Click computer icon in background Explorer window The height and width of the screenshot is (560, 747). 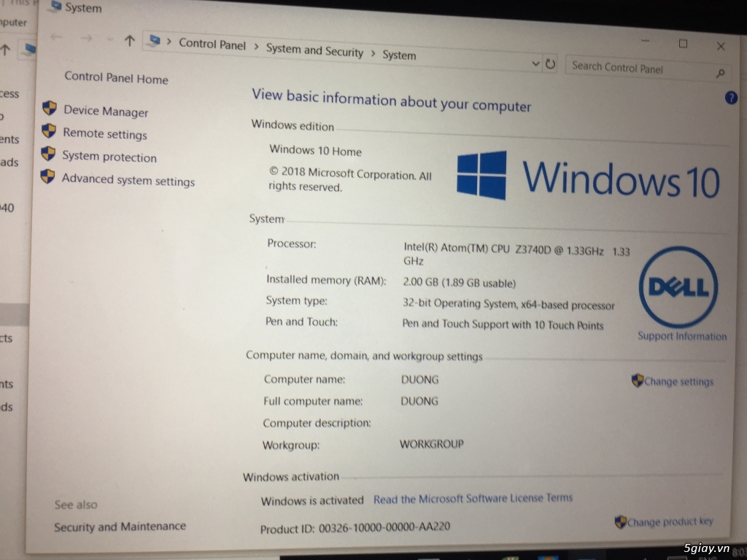pyautogui.click(x=29, y=49)
